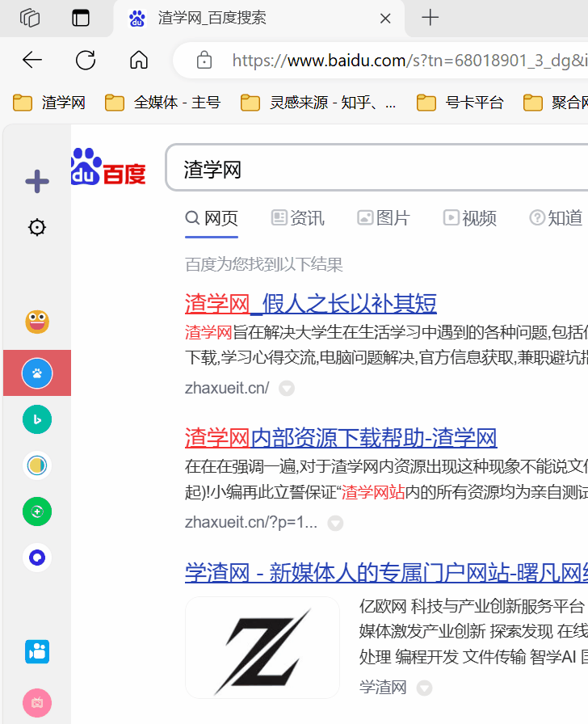The image size is (588, 724).
Task: Switch to the 视频 search tab
Action: tap(470, 218)
